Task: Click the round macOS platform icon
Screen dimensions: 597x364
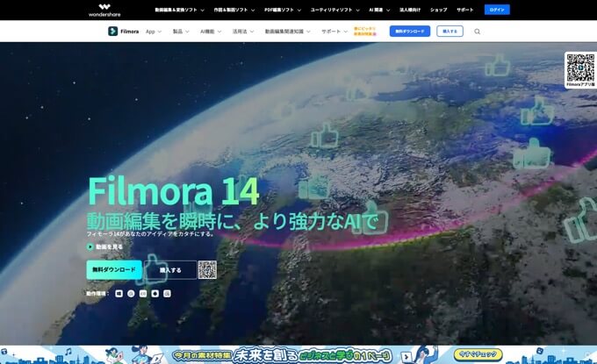Action: click(131, 293)
